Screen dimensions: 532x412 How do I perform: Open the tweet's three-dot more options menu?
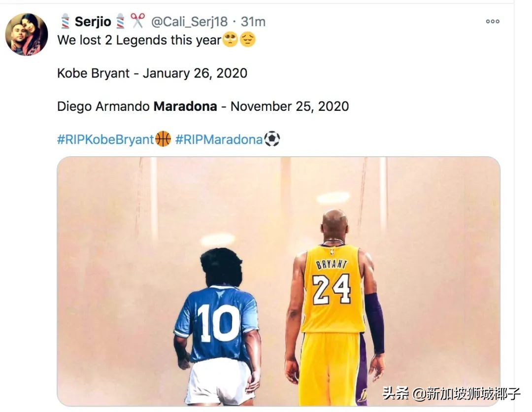493,21
